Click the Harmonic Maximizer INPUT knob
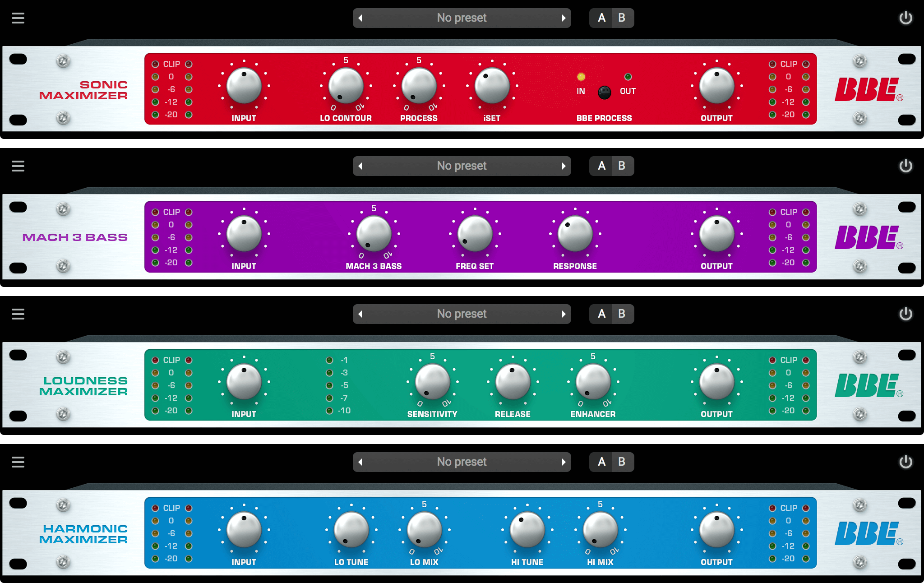The height and width of the screenshot is (583, 924). coord(244,530)
